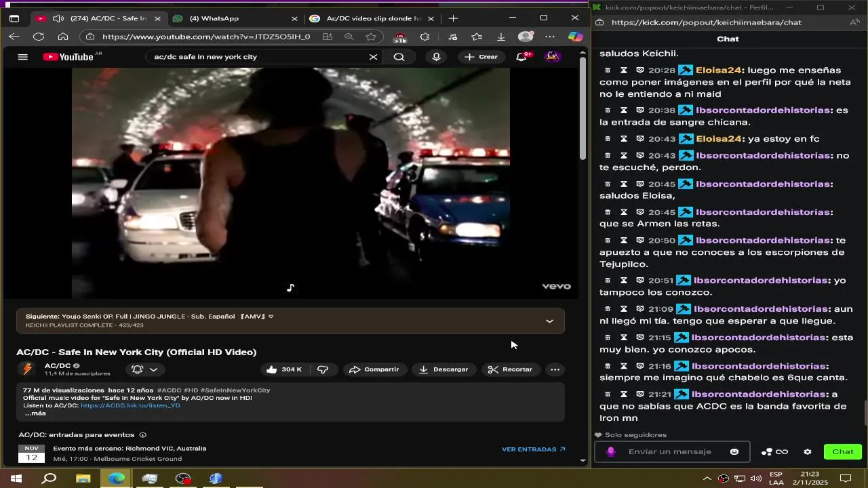Open the emoji picker in Kick chat
The width and height of the screenshot is (868, 488).
pyautogui.click(x=734, y=452)
